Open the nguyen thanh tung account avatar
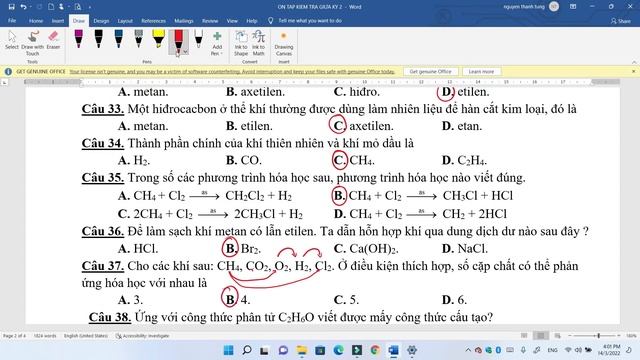Viewport: 640px width, 360px height. 554,7
